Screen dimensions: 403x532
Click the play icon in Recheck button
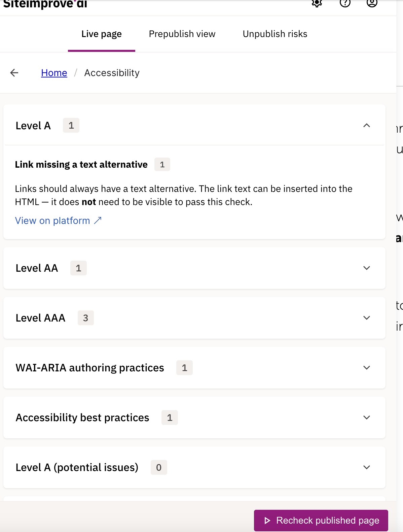[x=267, y=521]
